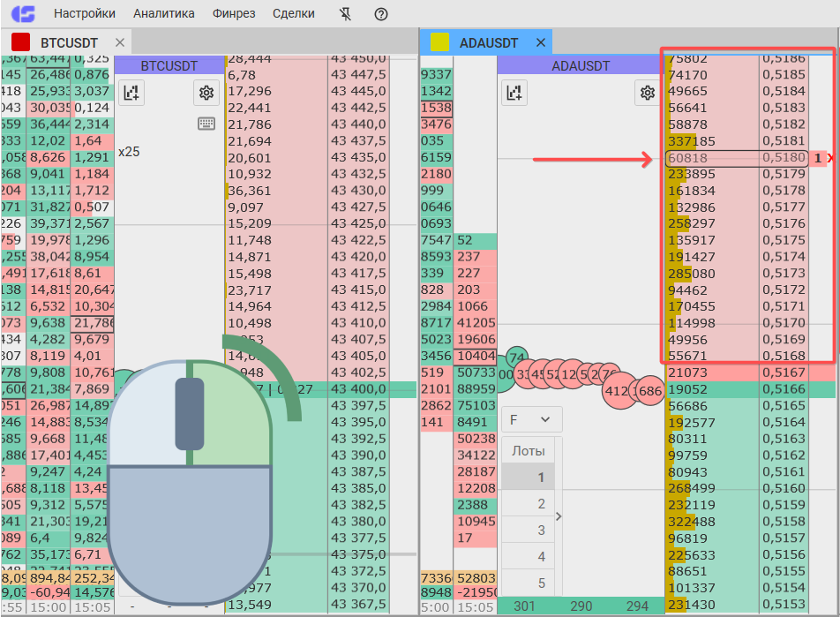The height and width of the screenshot is (617, 840).
Task: Click price level 0,5160 in ADAUSDT order book
Action: [784, 488]
